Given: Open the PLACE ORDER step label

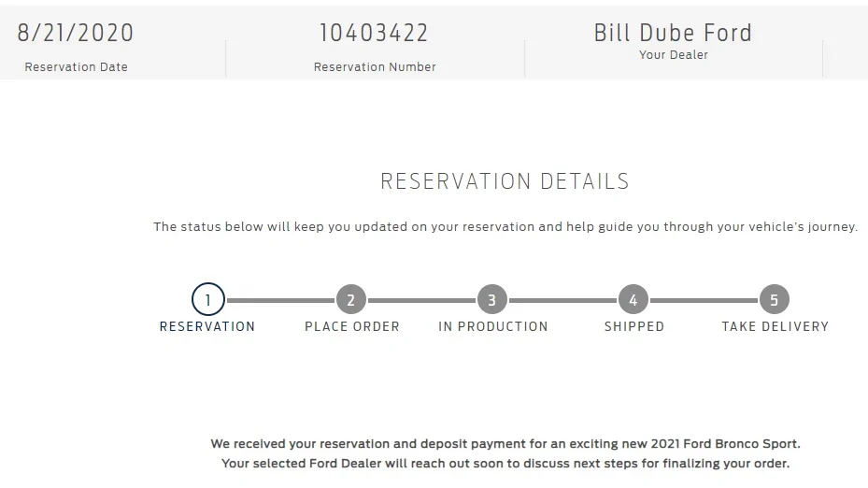Looking at the screenshot, I should [x=352, y=326].
